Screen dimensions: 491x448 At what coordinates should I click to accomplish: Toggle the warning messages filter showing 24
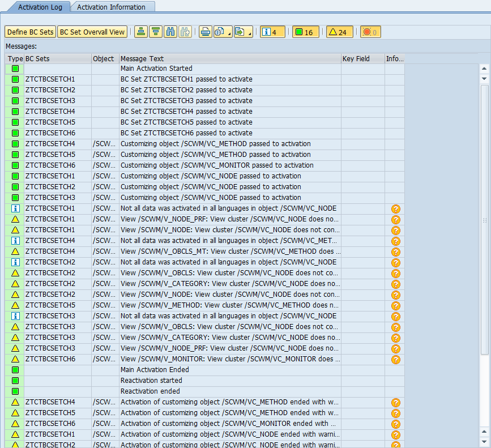[340, 32]
